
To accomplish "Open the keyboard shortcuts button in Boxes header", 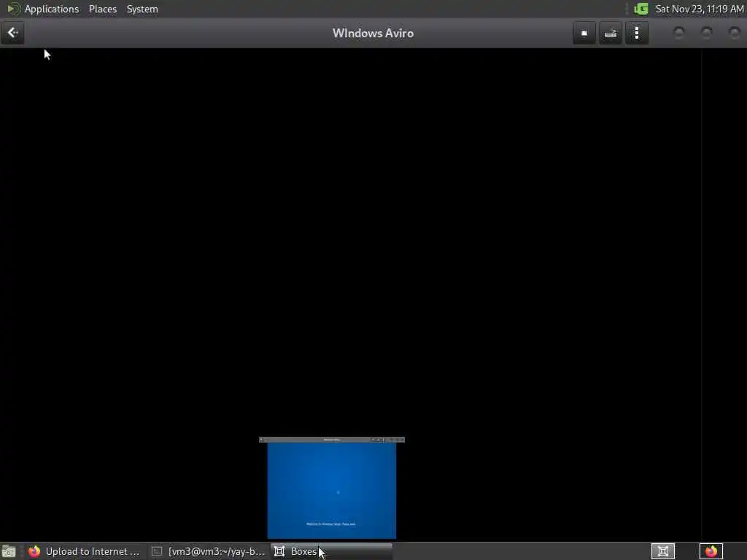I will [x=611, y=34].
